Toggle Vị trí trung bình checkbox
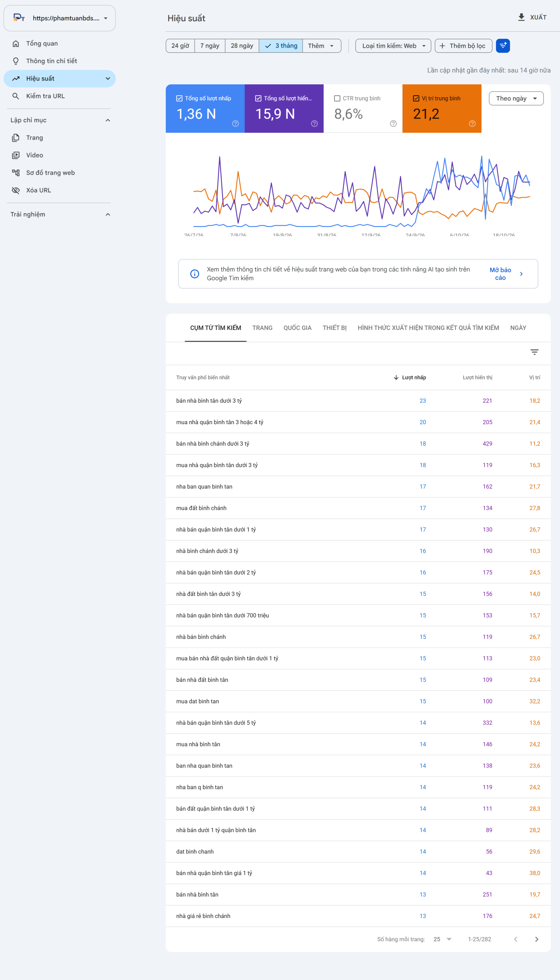The width and height of the screenshot is (560, 980). [x=416, y=98]
